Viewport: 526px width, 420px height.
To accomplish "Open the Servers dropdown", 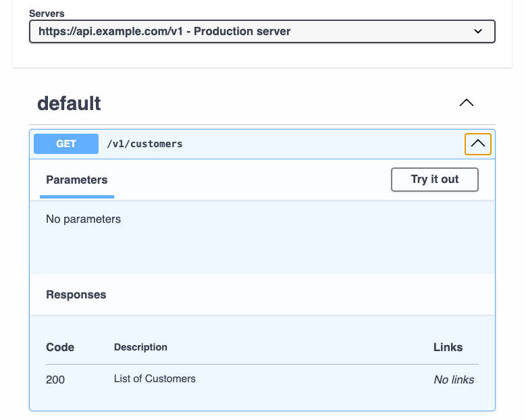I will click(261, 31).
